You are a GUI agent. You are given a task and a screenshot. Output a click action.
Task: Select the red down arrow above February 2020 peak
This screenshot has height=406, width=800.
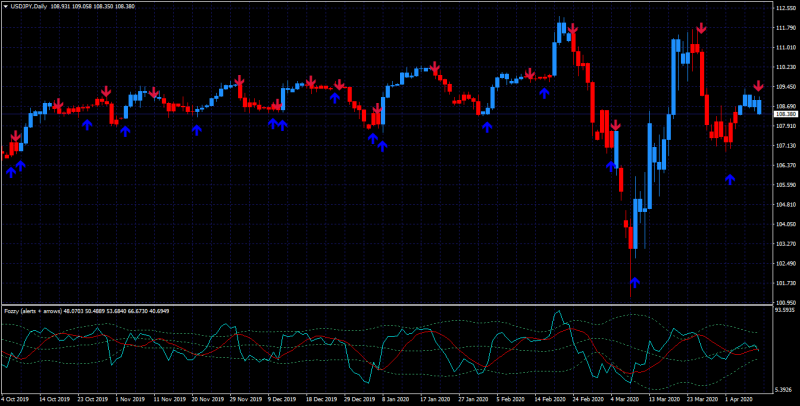[x=572, y=29]
